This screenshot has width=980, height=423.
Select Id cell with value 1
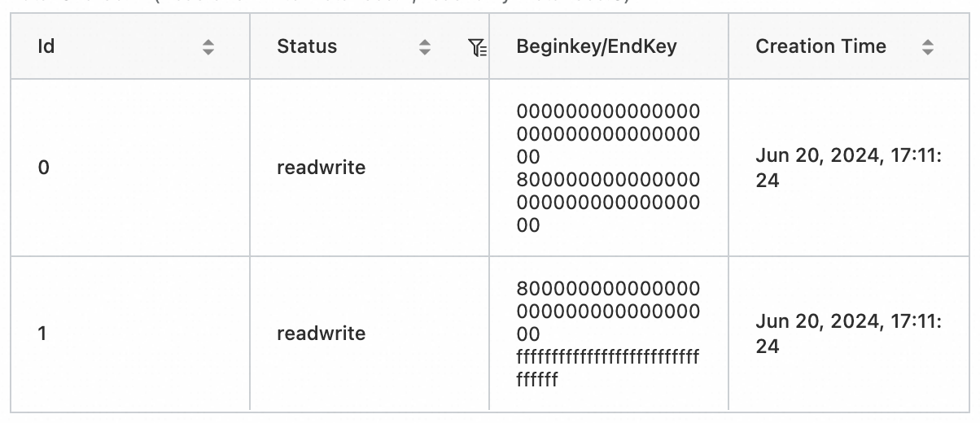(x=44, y=334)
